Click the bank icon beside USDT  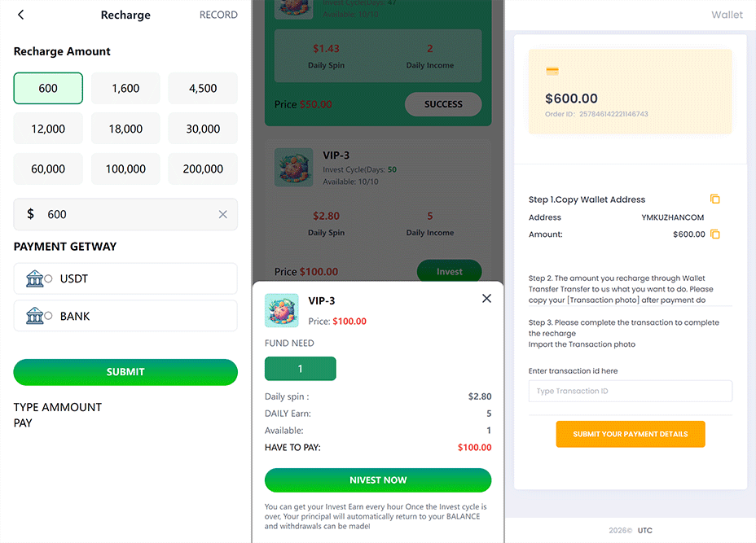35,278
